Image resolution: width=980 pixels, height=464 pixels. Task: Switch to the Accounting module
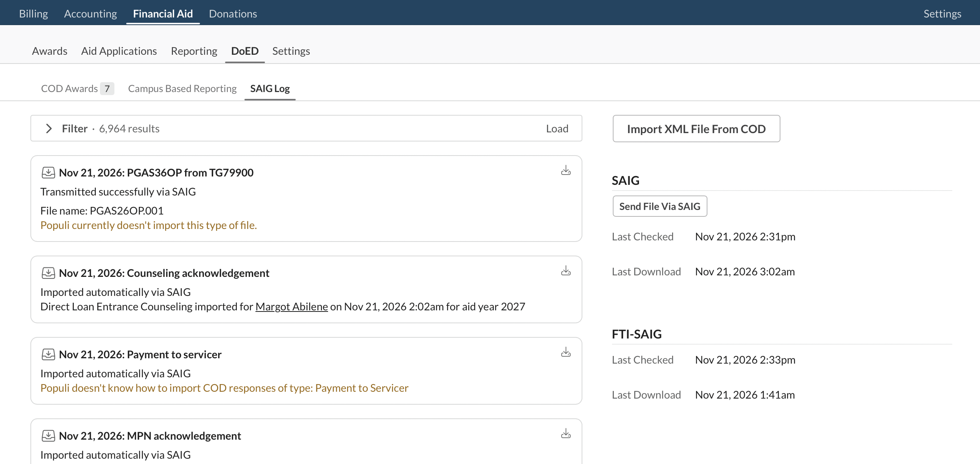90,13
